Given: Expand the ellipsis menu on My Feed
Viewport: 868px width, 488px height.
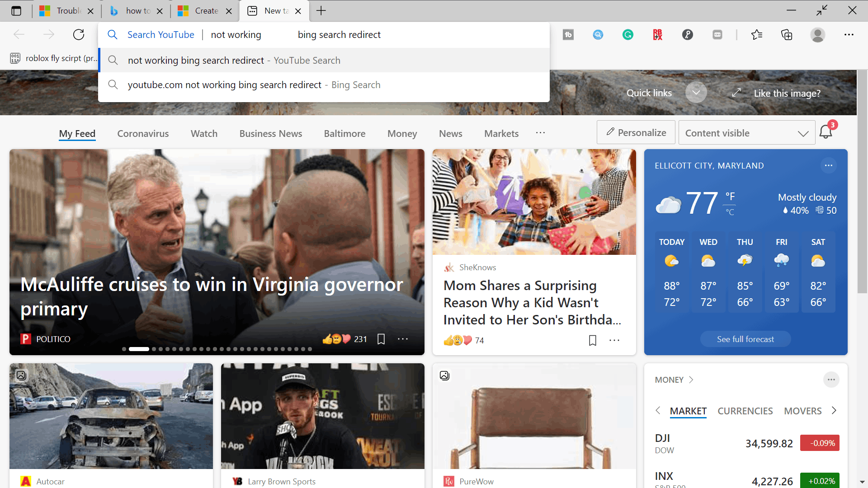Looking at the screenshot, I should [541, 132].
